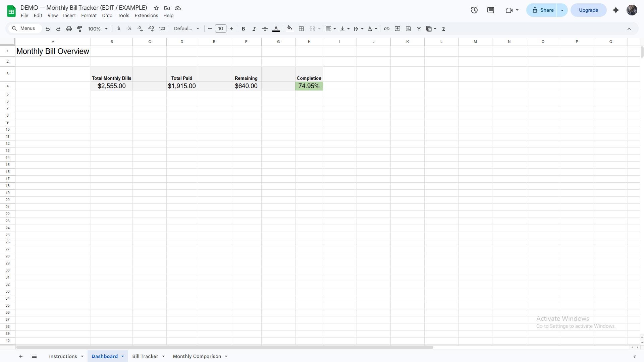The image size is (644, 362).
Task: Star the document
Action: click(156, 8)
